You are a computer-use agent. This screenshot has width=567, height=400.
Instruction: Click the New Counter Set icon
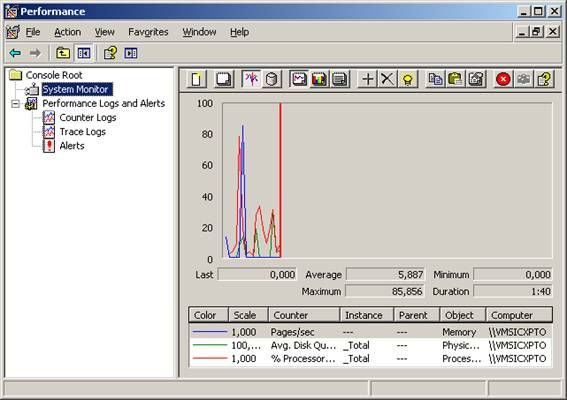pos(196,79)
